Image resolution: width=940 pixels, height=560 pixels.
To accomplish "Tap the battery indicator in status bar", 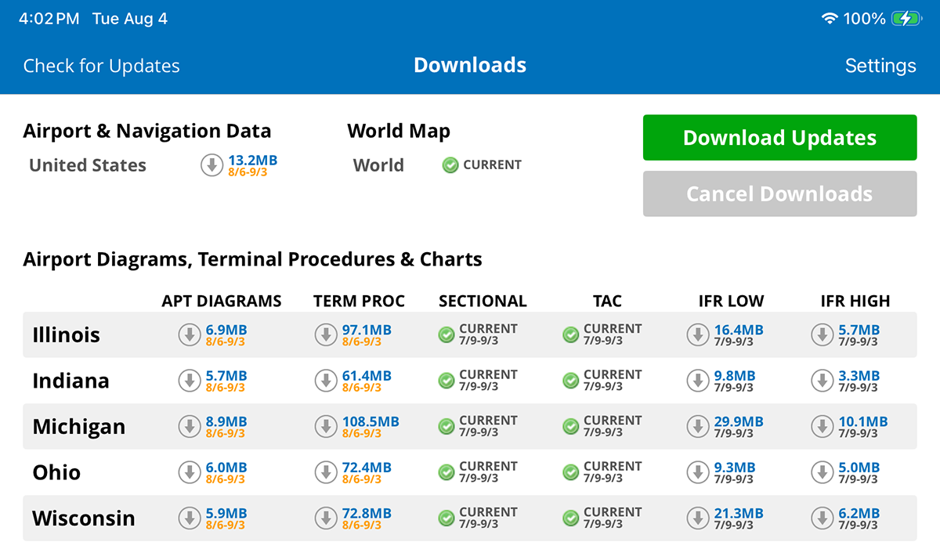I will (906, 19).
